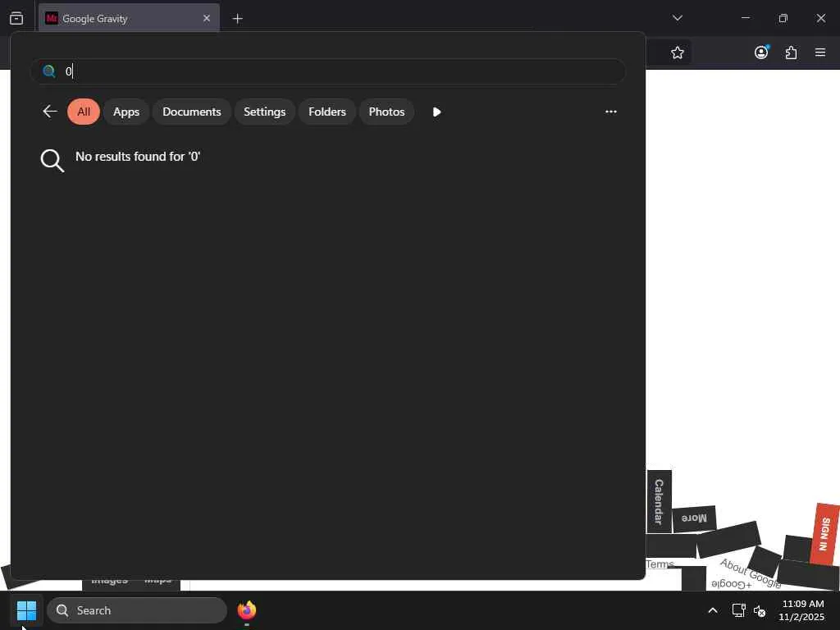Open the Firefox account icon
The image size is (840, 630).
pos(761,52)
